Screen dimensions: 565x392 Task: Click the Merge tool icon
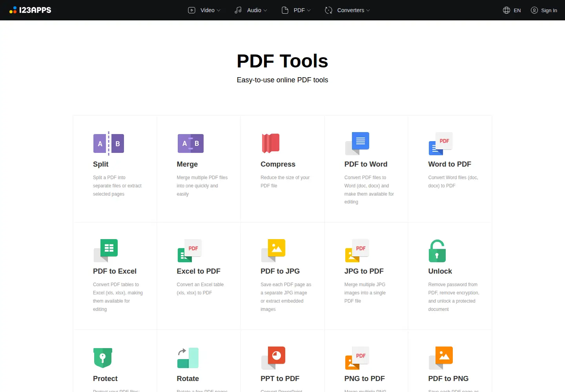click(x=191, y=143)
